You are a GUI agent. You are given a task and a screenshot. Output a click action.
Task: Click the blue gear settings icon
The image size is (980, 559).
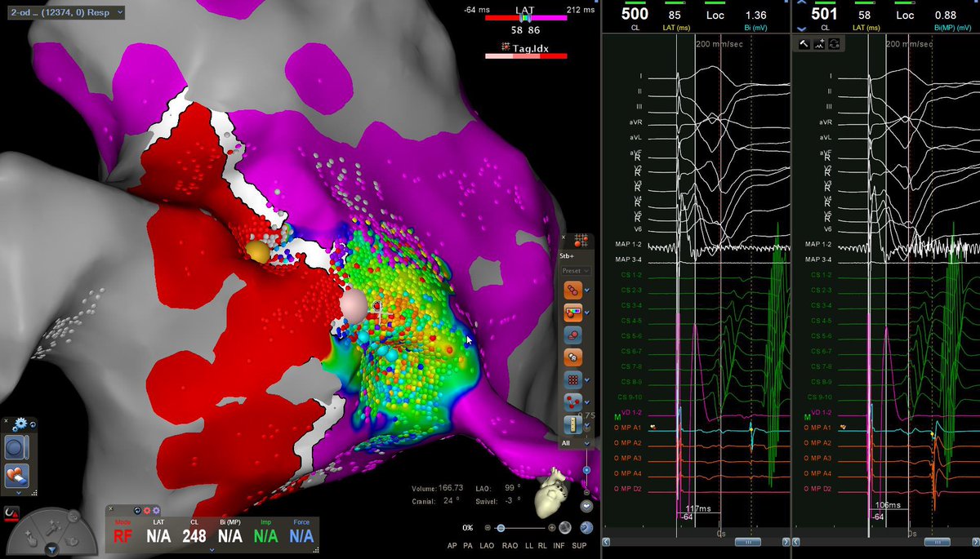20,424
